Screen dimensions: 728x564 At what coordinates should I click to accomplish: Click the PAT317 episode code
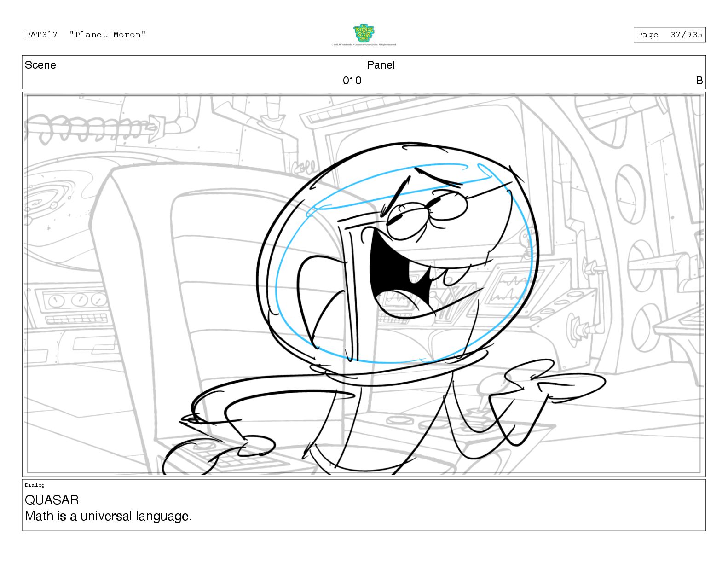(41, 35)
